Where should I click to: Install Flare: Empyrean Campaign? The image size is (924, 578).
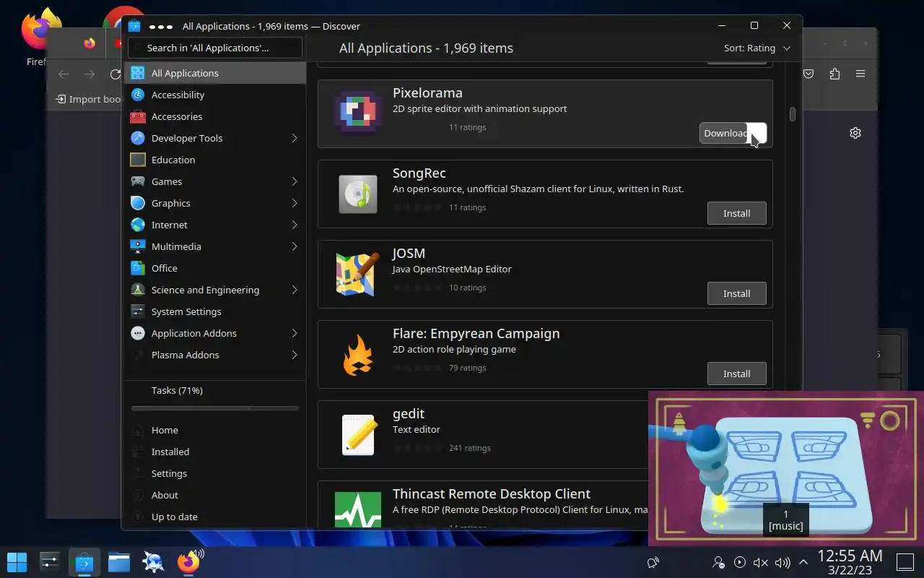tap(736, 374)
